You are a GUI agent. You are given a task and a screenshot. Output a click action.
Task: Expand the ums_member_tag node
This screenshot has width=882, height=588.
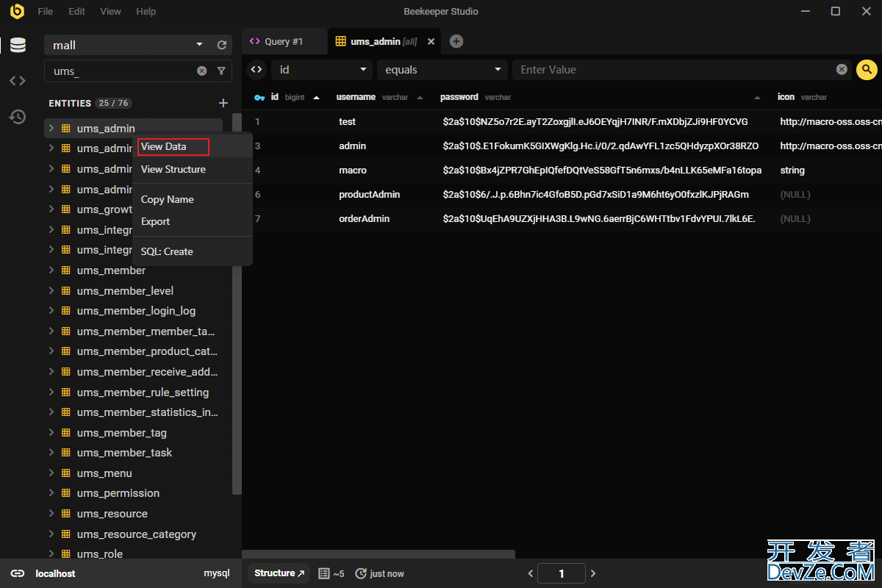pos(51,433)
